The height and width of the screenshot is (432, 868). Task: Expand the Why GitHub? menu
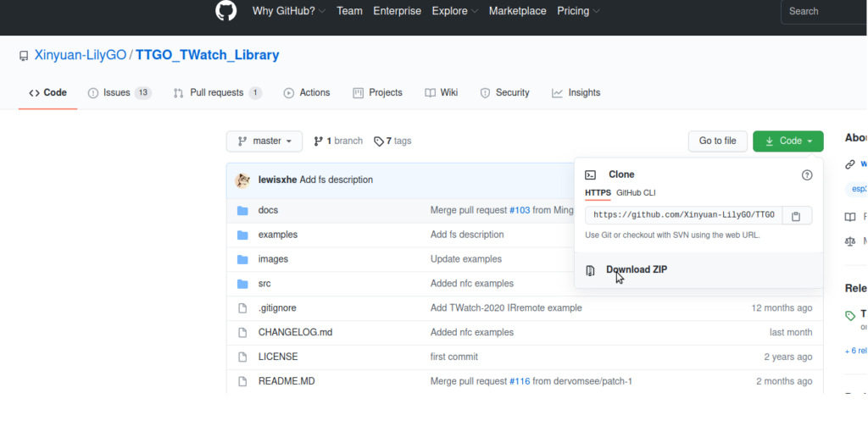(289, 11)
